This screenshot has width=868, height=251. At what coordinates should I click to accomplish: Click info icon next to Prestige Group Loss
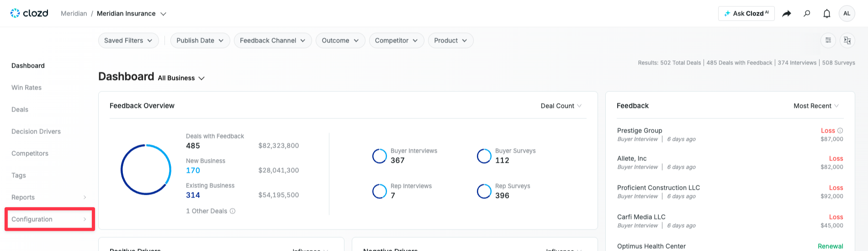(x=840, y=131)
